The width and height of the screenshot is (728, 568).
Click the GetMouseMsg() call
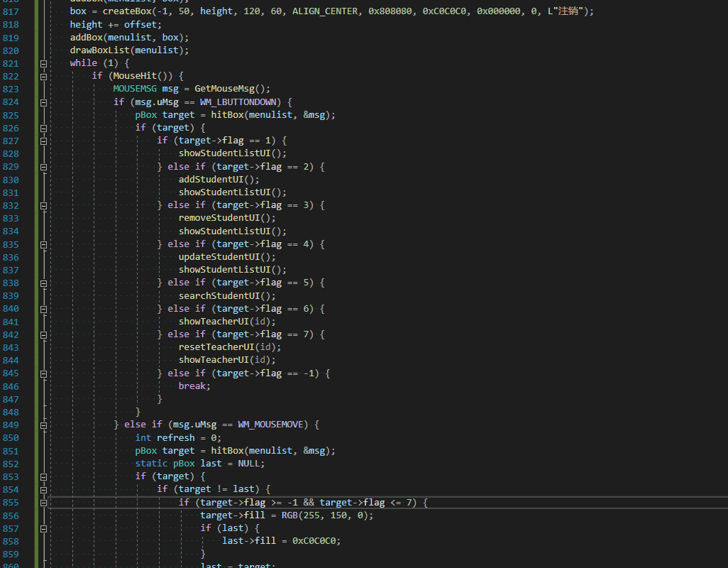click(x=232, y=89)
